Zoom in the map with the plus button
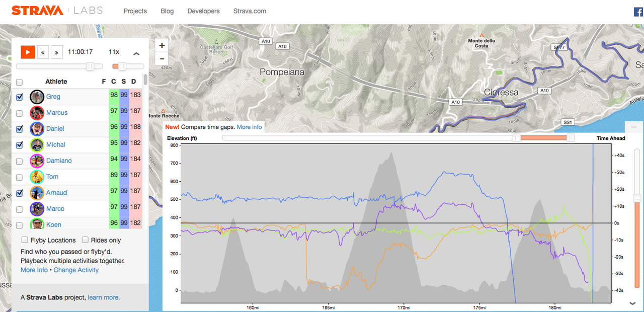 [162, 45]
